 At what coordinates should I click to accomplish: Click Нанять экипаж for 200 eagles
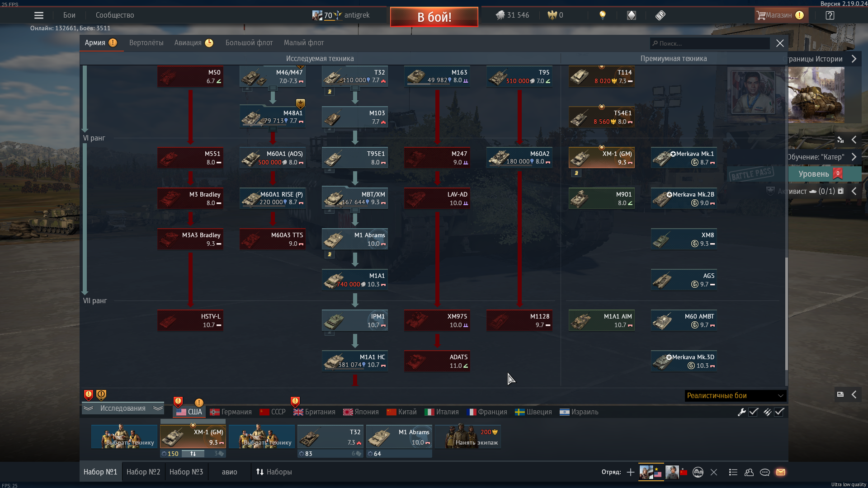(x=468, y=436)
